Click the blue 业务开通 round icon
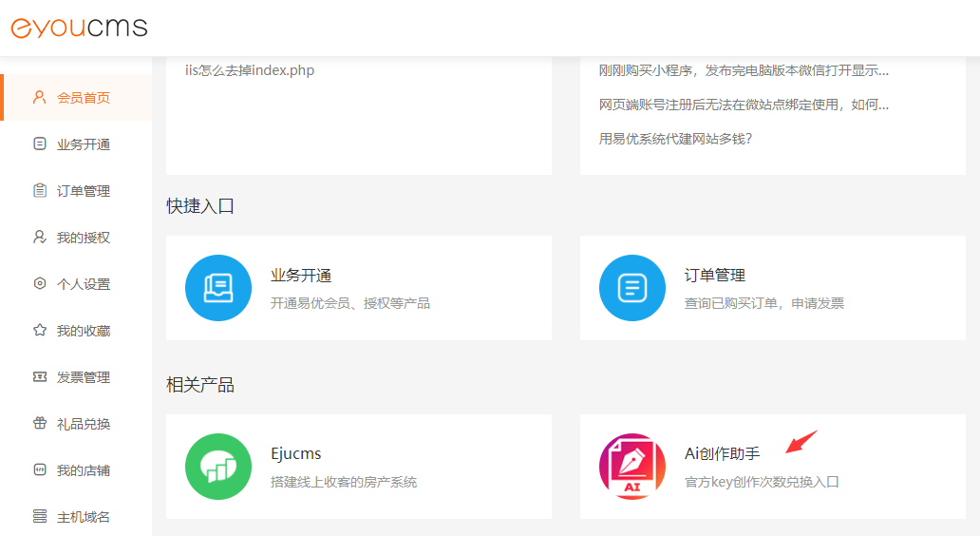 218,288
